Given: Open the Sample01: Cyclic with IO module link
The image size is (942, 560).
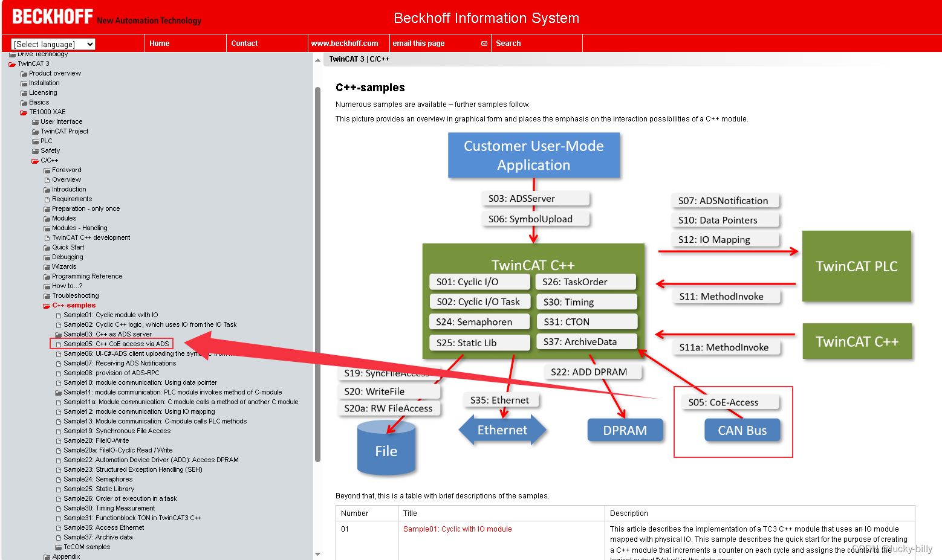Looking at the screenshot, I should tap(457, 529).
